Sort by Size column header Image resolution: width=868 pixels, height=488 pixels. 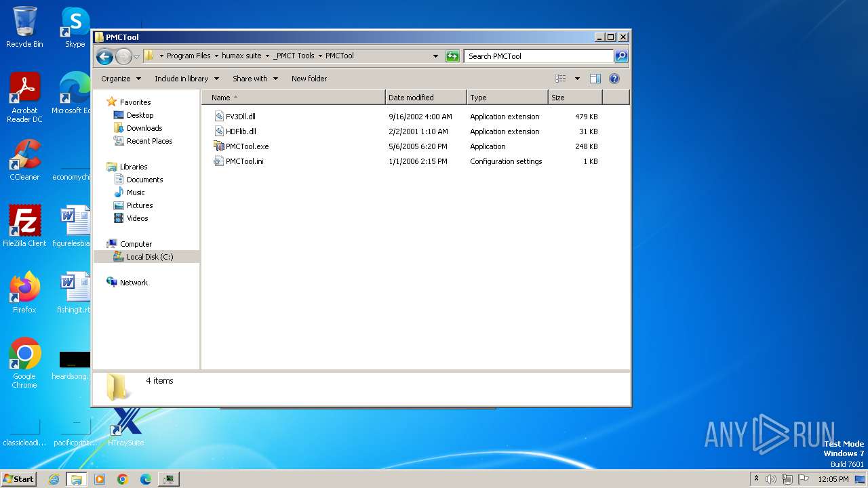pyautogui.click(x=575, y=98)
